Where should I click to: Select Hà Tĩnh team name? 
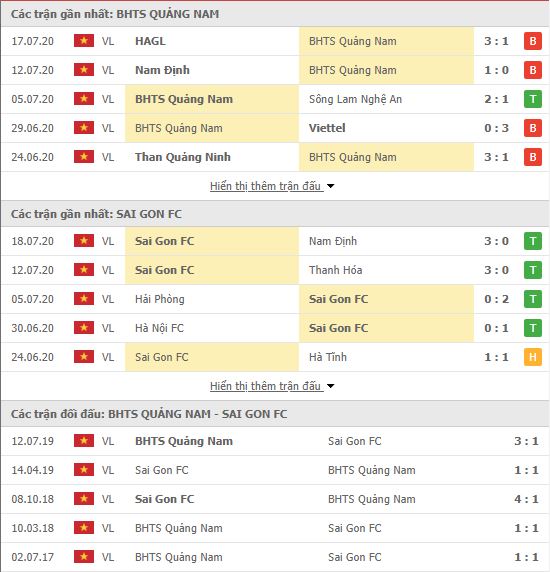click(x=328, y=357)
